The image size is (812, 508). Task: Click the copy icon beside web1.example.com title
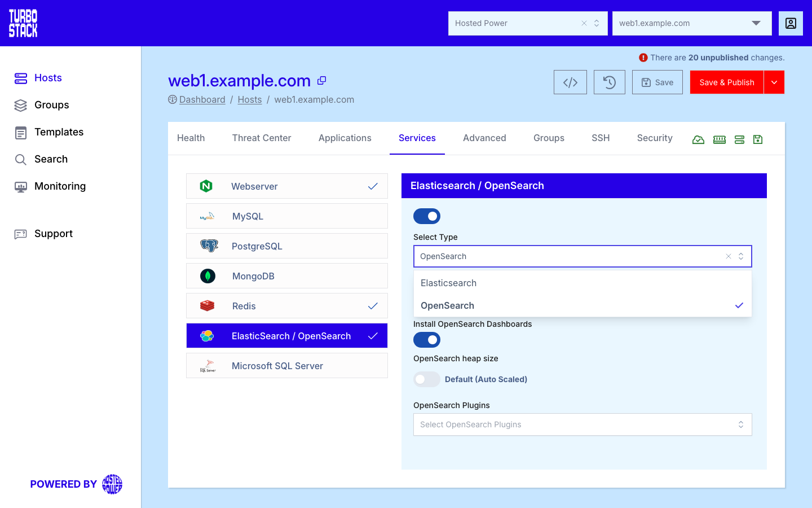(x=322, y=81)
